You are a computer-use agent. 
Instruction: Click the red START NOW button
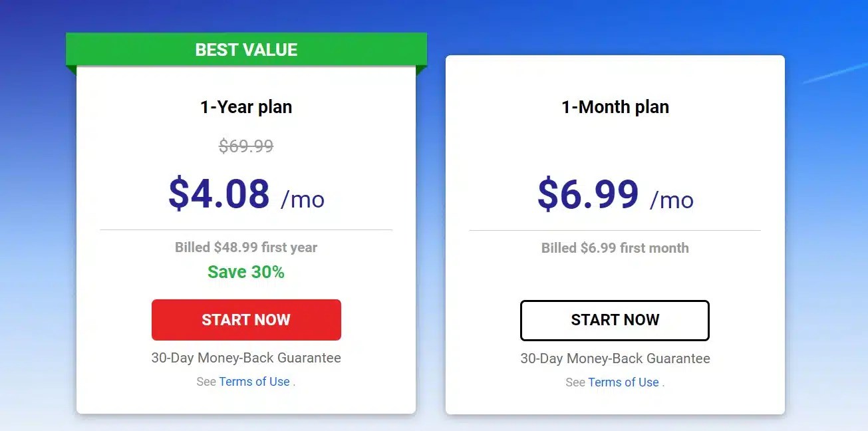coord(245,320)
